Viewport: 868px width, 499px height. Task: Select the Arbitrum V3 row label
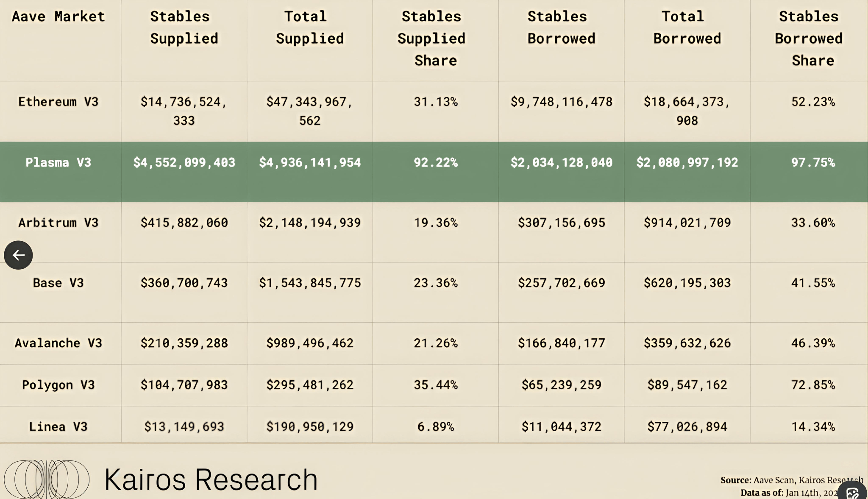tap(58, 223)
